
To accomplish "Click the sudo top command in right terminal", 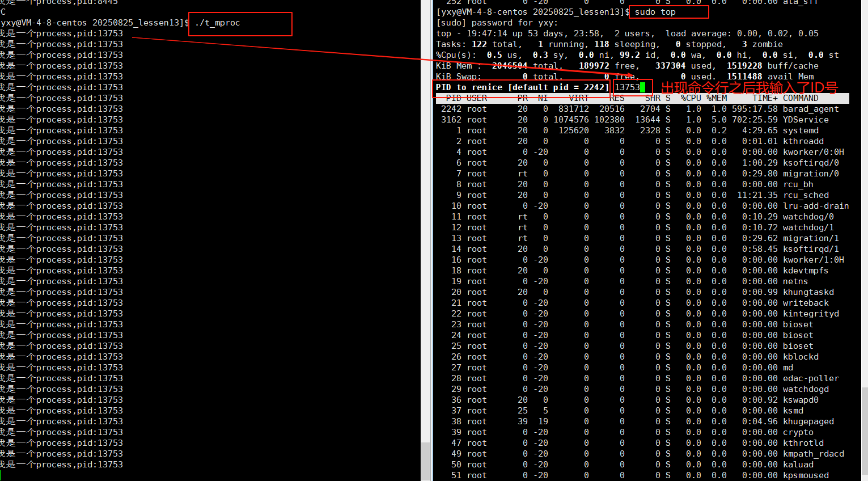I will point(655,12).
